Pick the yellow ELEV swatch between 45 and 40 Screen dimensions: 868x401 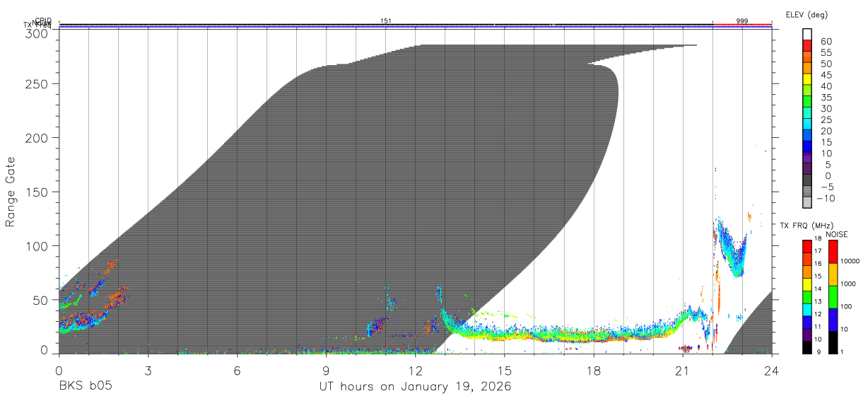(x=807, y=80)
